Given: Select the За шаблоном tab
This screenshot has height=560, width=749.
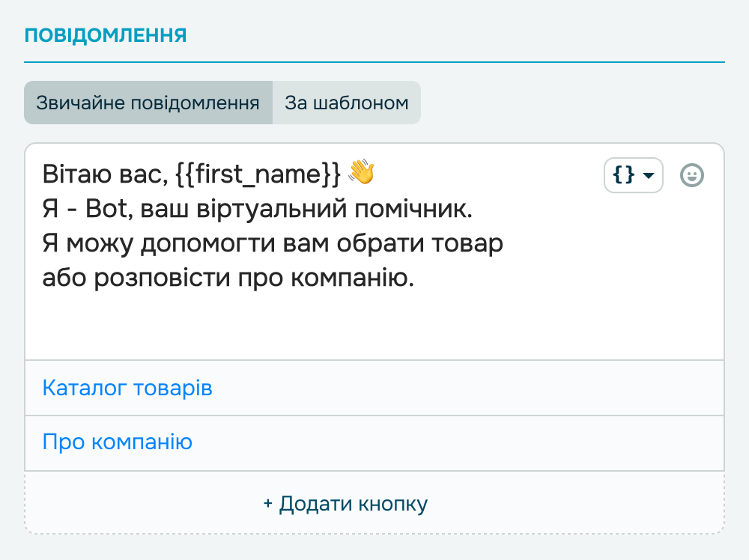Looking at the screenshot, I should pyautogui.click(x=346, y=103).
